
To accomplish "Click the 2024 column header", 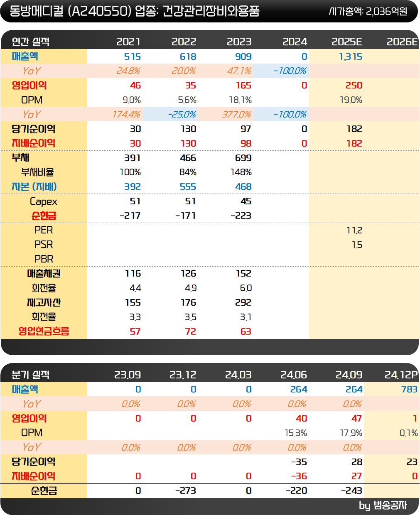I will click(x=295, y=42).
